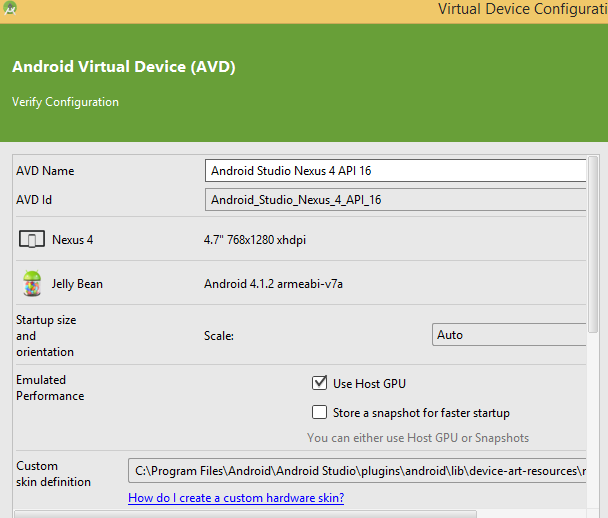This screenshot has height=518, width=608.
Task: Click into the AVD Name text field
Action: coord(395,171)
